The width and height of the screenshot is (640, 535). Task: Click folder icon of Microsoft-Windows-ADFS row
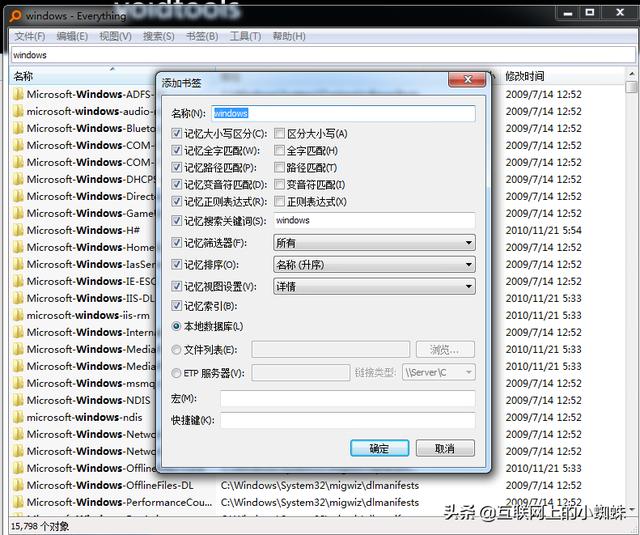pyautogui.click(x=18, y=94)
